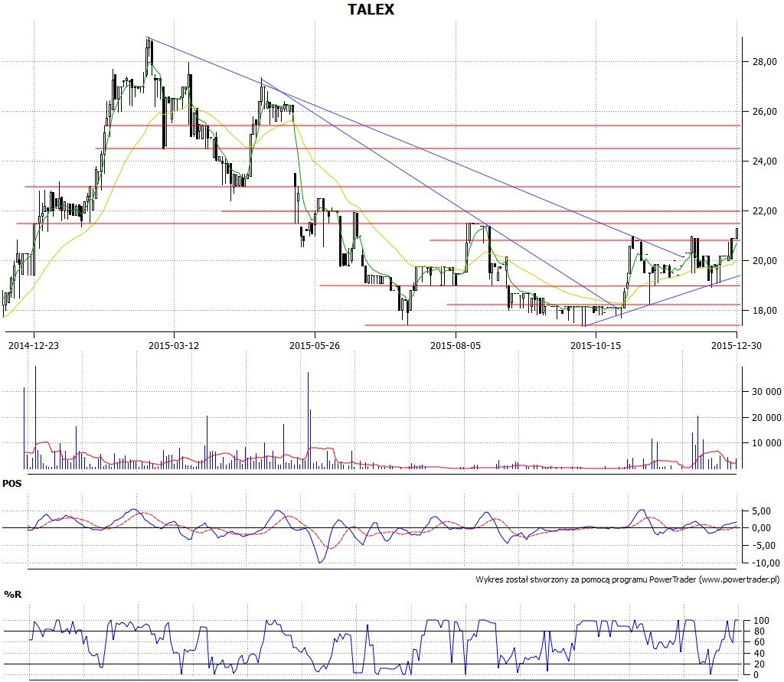This screenshot has width=784, height=682.
Task: Click the 20 000 volume axis label
Action: 766,417
